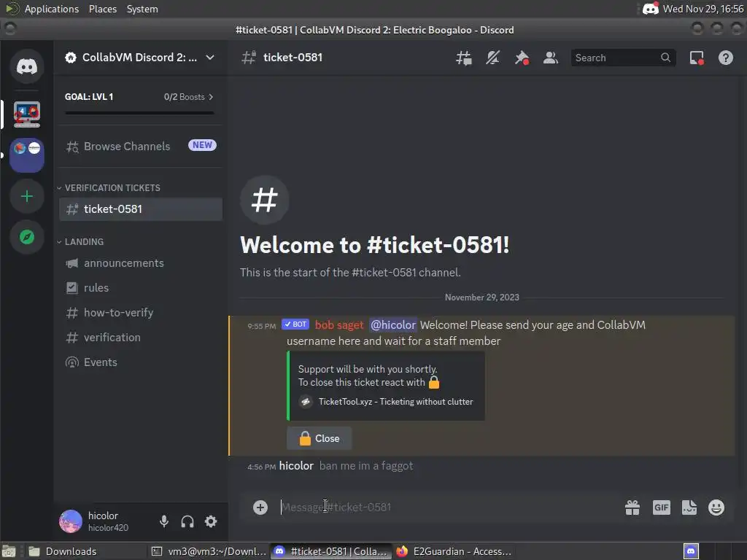Click the Discord tray icon in top panel
747x560 pixels.
click(x=650, y=9)
